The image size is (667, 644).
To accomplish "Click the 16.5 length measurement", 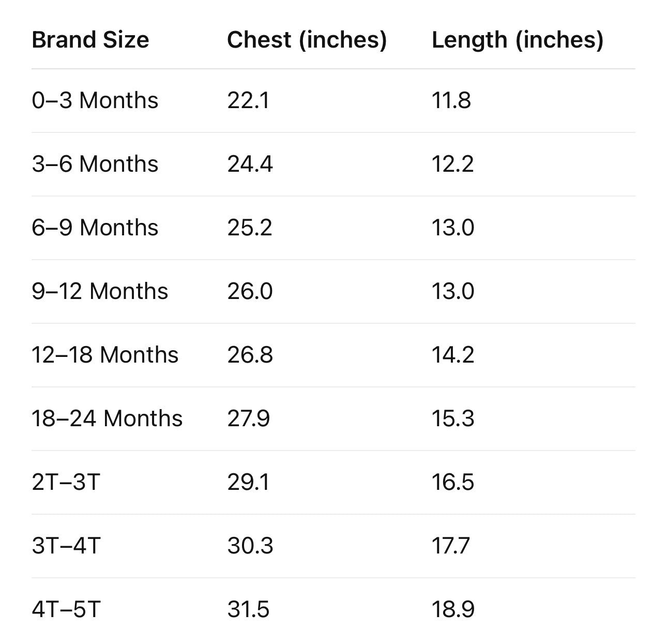I will tap(453, 482).
